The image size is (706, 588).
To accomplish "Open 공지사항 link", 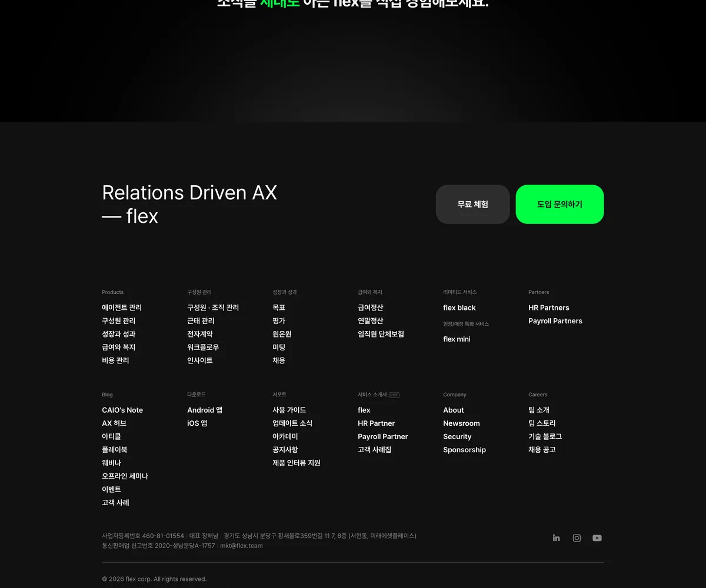I will [x=285, y=450].
